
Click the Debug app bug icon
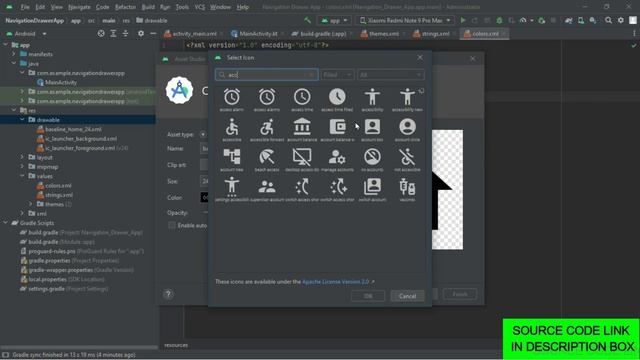499,20
